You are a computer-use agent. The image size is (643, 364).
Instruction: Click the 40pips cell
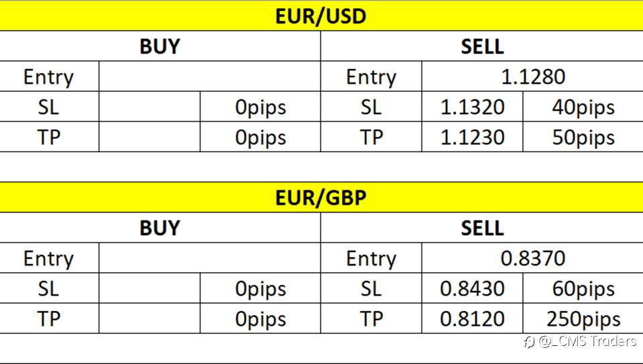[583, 107]
